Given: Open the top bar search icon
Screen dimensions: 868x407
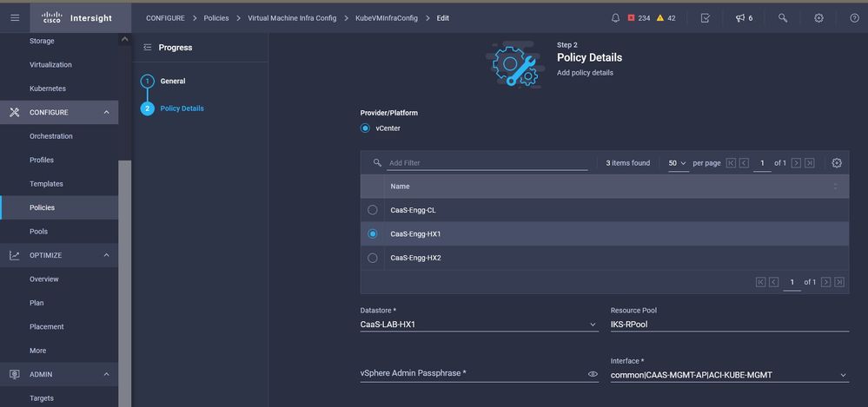Looking at the screenshot, I should click(x=783, y=18).
